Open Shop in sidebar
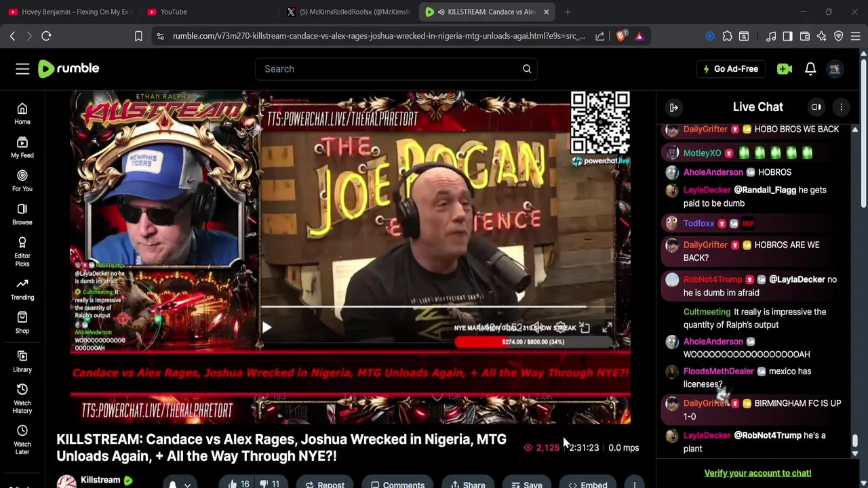The width and height of the screenshot is (868, 488). 22,323
